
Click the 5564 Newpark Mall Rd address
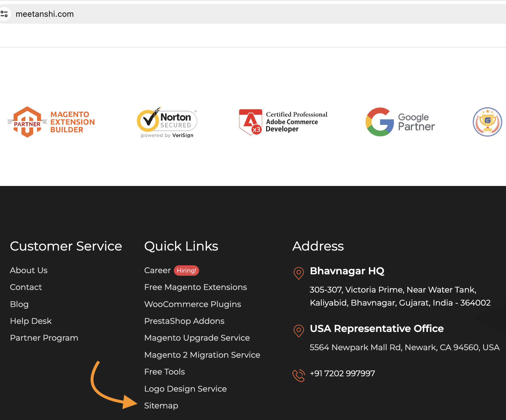[x=405, y=347]
